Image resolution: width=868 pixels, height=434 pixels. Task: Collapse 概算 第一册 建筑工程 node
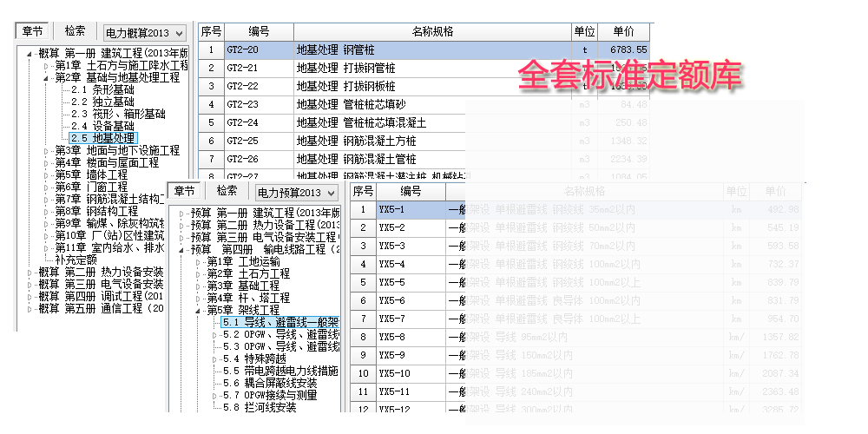click(30, 54)
